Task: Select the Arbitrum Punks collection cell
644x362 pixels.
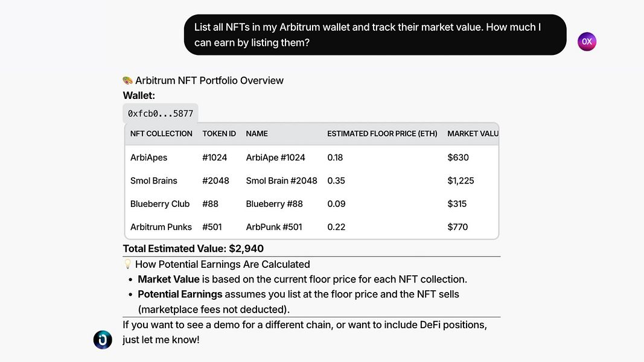Action: coord(161,227)
